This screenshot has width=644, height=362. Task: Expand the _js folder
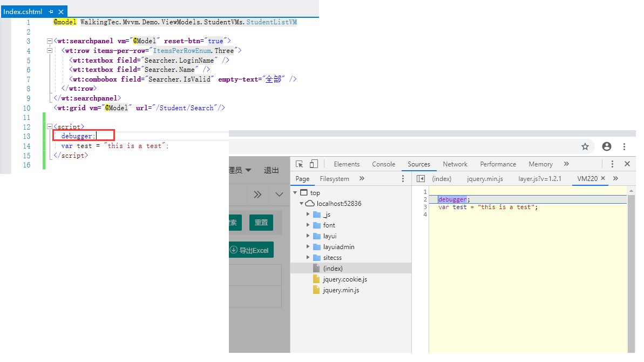308,214
